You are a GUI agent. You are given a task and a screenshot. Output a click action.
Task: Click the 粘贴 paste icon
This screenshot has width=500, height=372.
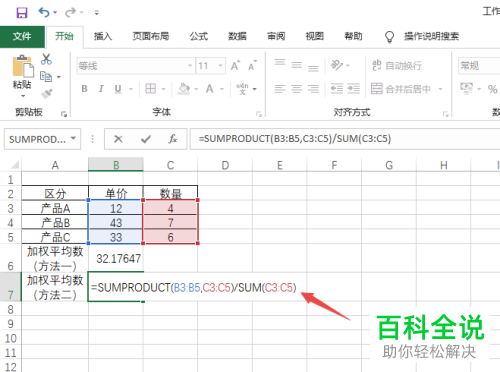pos(23,66)
